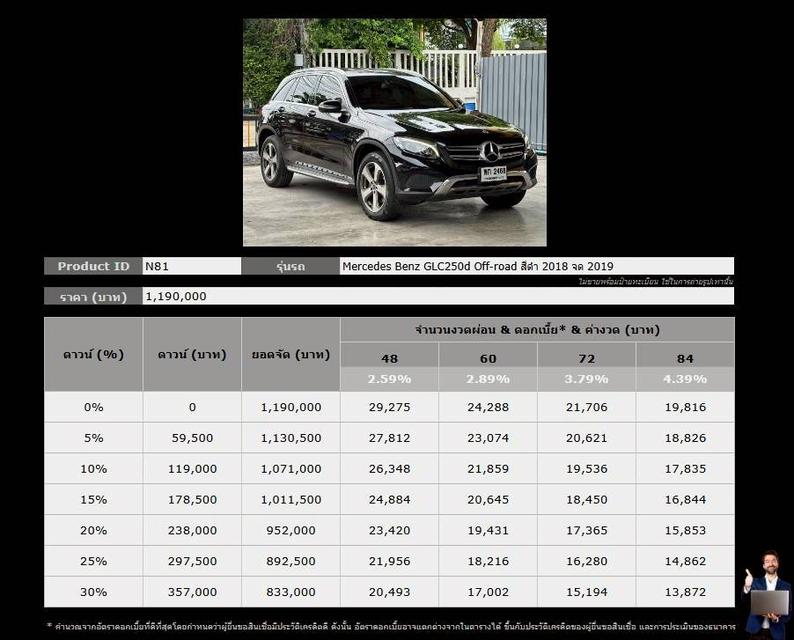Click the 2.59% interest rate
Screen dimensions: 794x640
pyautogui.click(x=389, y=379)
